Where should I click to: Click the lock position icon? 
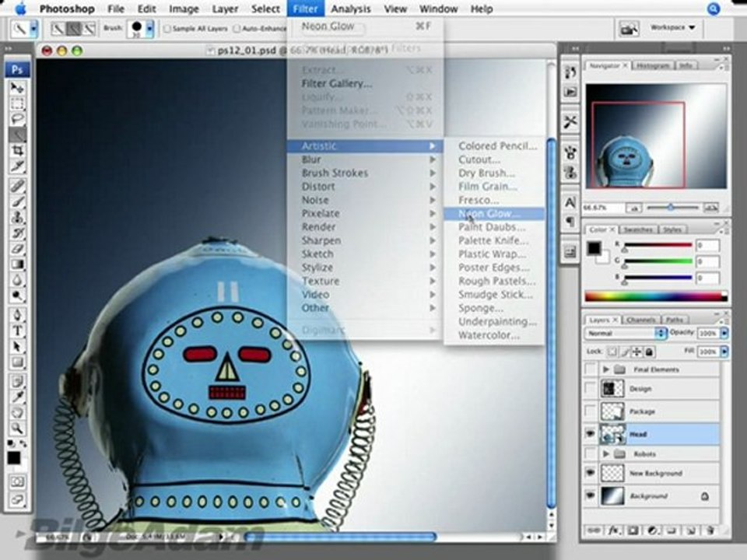[x=637, y=352]
